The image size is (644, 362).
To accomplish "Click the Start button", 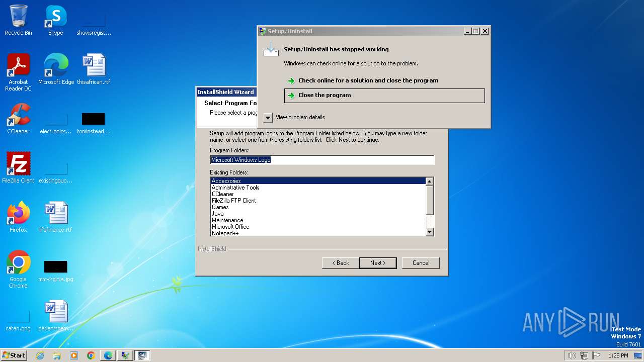I will coord(14,355).
